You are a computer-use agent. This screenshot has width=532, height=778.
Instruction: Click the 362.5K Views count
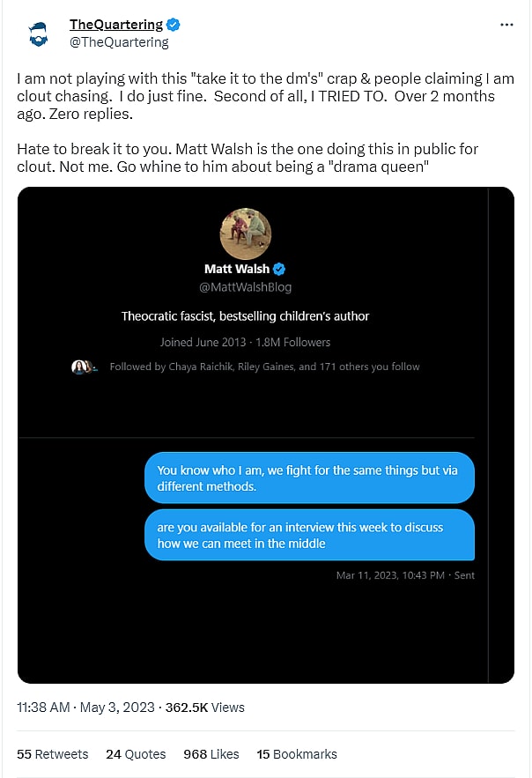click(204, 707)
